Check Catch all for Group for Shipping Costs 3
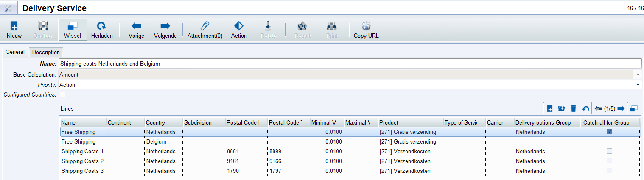Screen dimensions: 644x180 click(x=609, y=171)
